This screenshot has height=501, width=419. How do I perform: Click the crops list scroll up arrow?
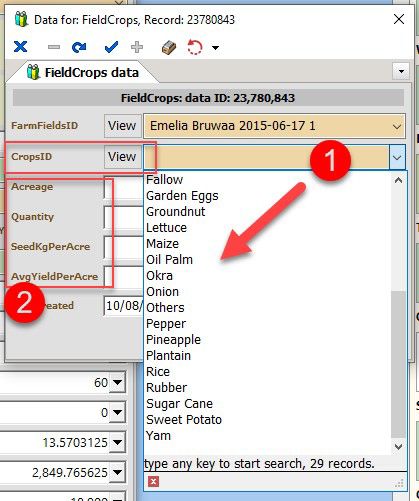[398, 180]
